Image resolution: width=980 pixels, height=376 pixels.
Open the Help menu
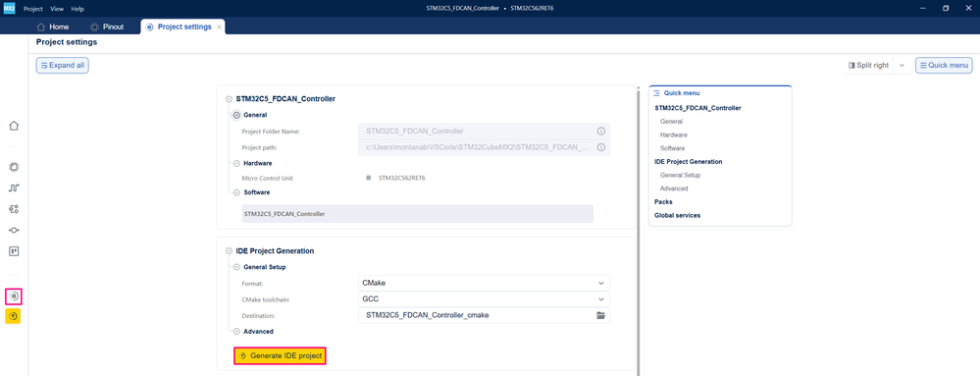click(77, 9)
